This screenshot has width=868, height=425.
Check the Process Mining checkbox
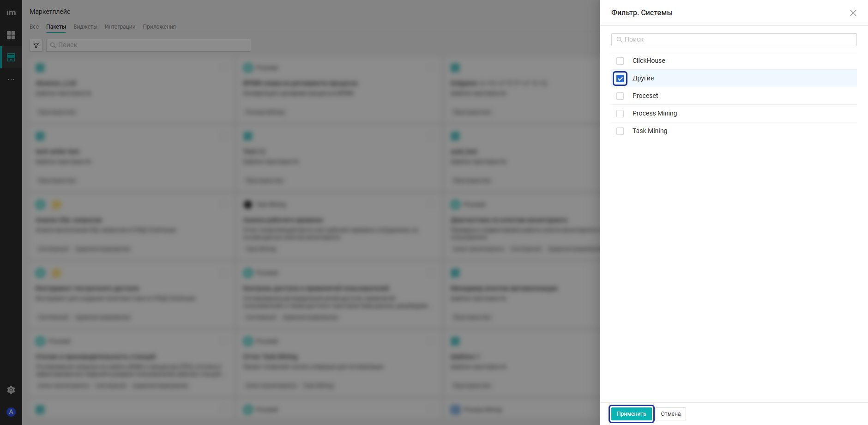click(x=620, y=114)
